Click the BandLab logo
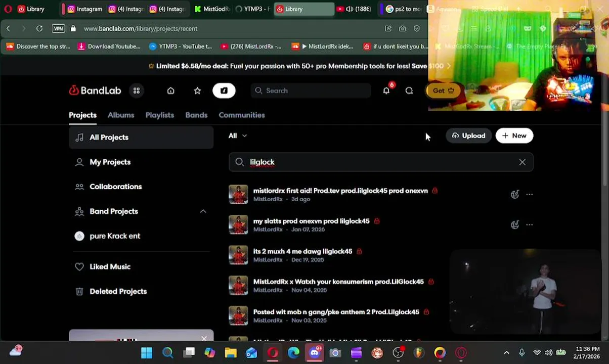 95,90
